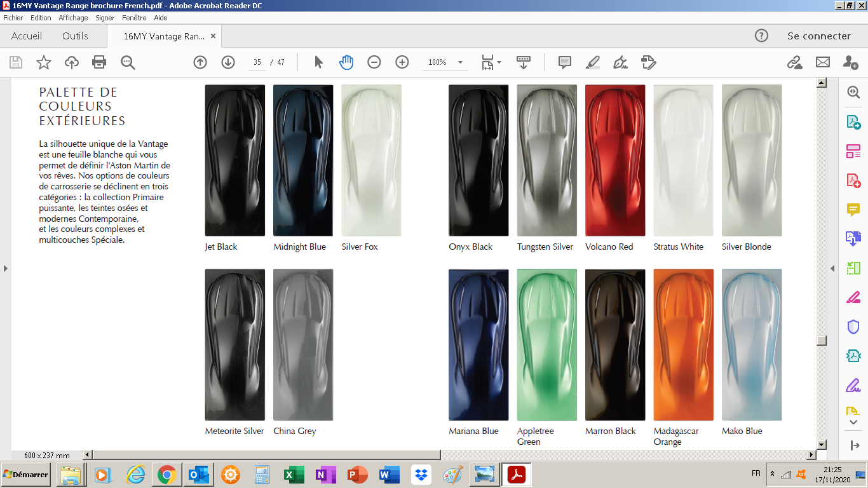Show hidden system tray icons arrow

click(x=772, y=474)
